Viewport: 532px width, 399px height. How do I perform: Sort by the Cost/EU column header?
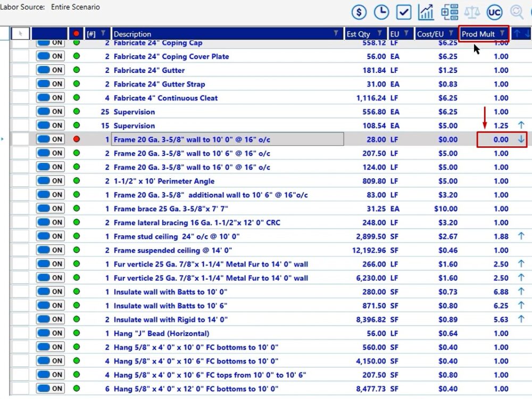(430, 34)
